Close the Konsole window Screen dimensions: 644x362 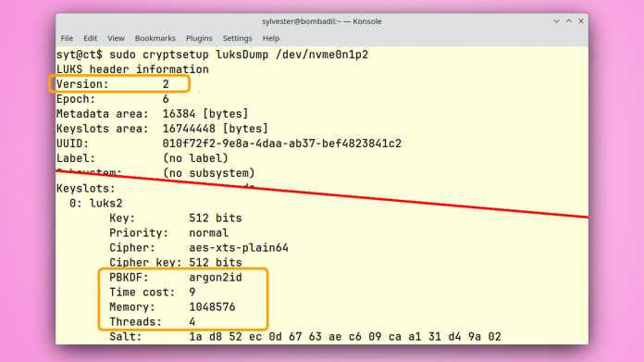click(581, 21)
